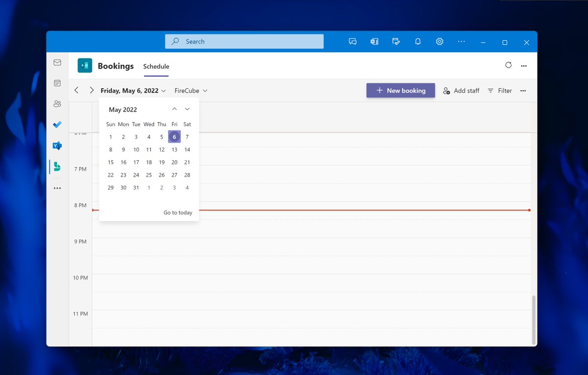The image size is (588, 375).
Task: Go to next day arrow
Action: [92, 90]
